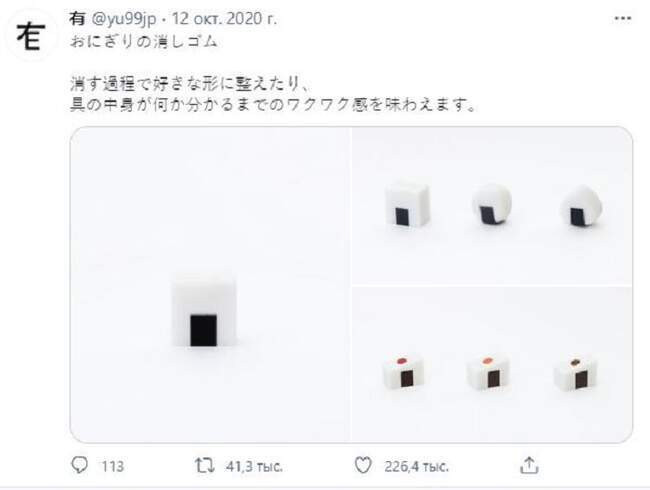Open top-right photo of three shaped erasers
Viewport: 650px width, 490px height.
coord(492,206)
